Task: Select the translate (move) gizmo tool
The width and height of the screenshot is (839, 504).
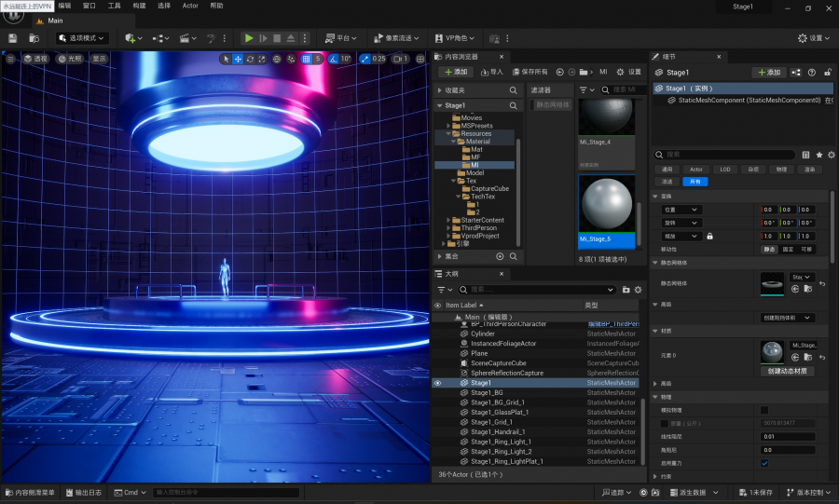Action: (238, 59)
